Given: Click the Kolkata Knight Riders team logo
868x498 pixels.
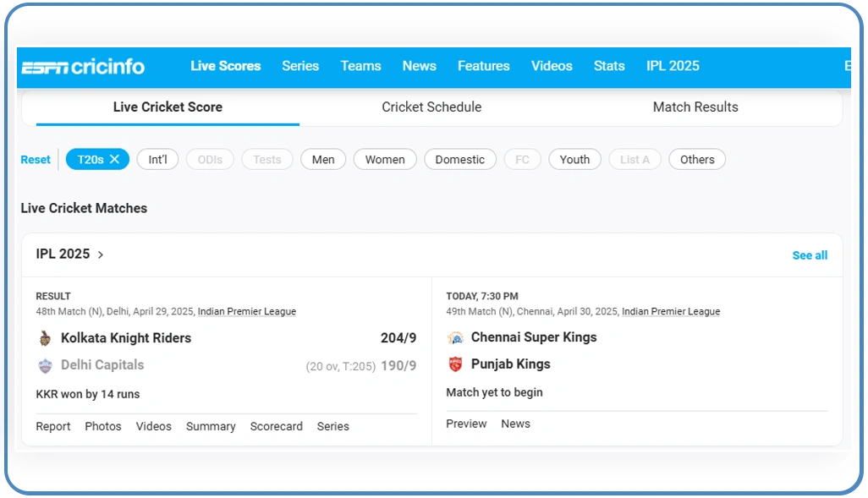Looking at the screenshot, I should [45, 338].
